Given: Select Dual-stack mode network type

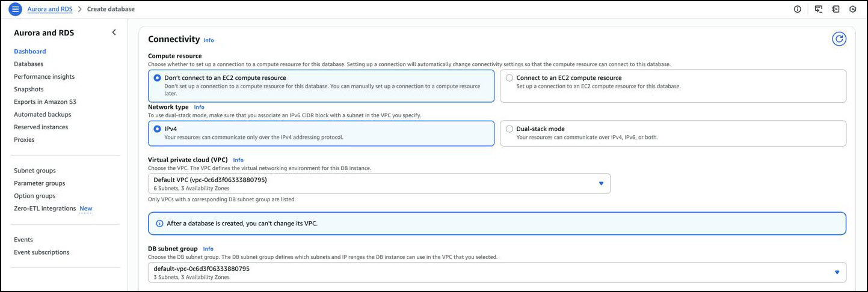Looking at the screenshot, I should [x=510, y=129].
